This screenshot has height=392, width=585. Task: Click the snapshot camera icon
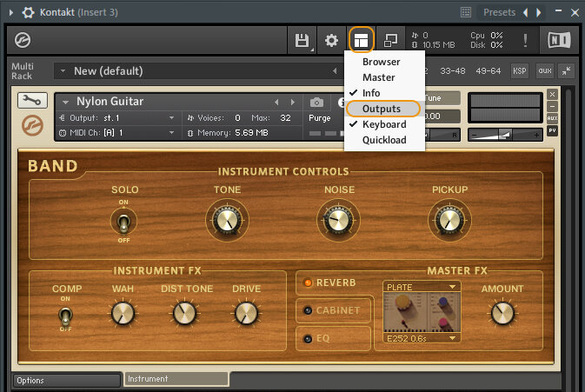coord(316,103)
